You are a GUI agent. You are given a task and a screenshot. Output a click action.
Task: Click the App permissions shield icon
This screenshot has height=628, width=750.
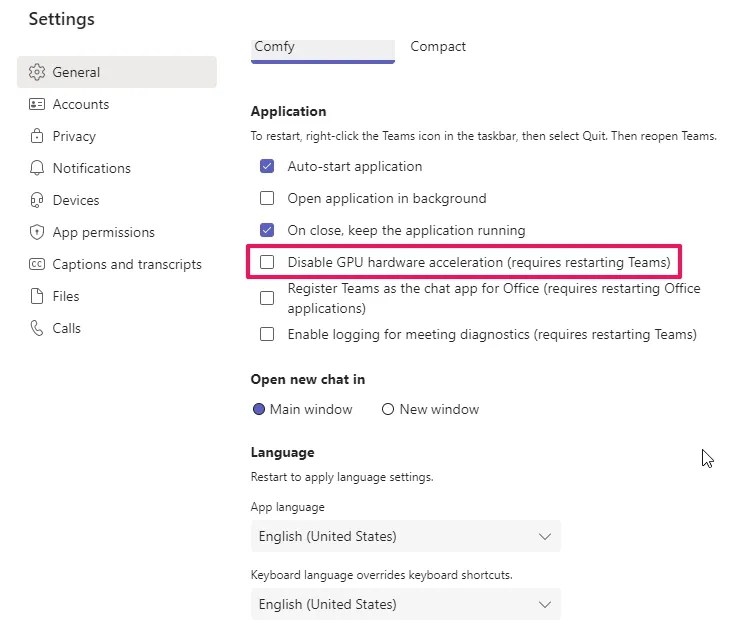click(37, 232)
